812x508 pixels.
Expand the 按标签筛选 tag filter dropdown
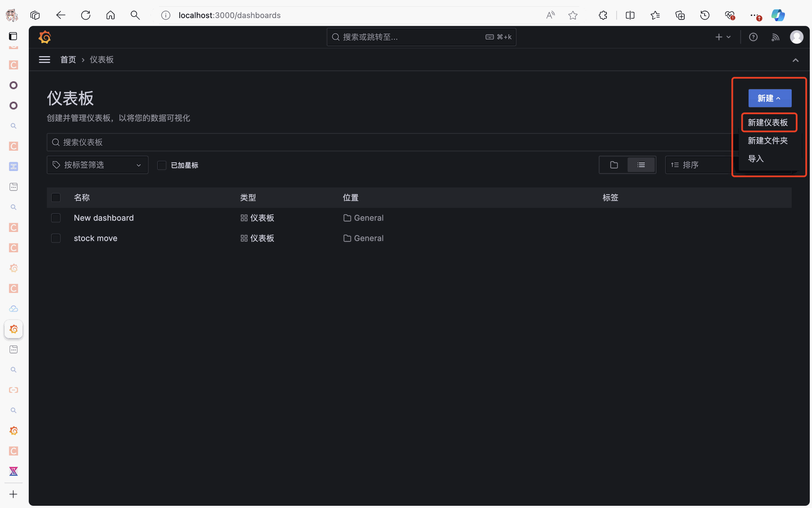[x=97, y=165]
